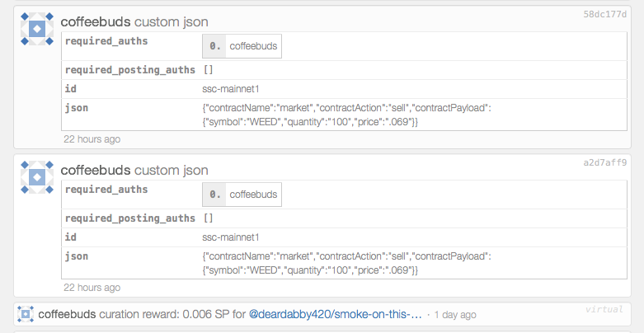Click coffeebuds name in curation reward row
The width and height of the screenshot is (644, 333).
point(67,315)
